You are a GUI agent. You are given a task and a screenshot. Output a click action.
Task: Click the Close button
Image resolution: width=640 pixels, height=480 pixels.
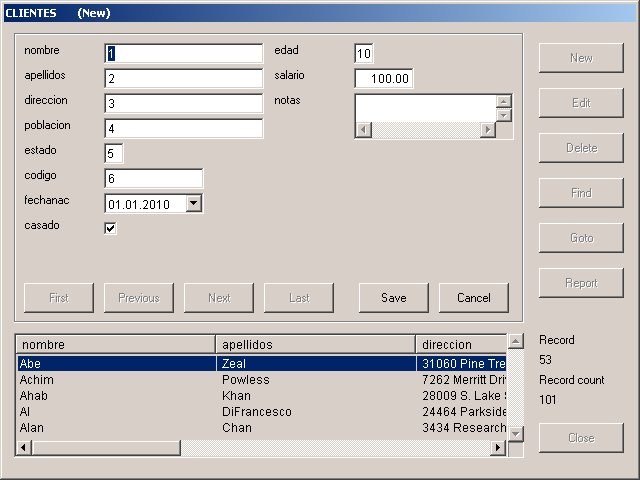tap(581, 438)
